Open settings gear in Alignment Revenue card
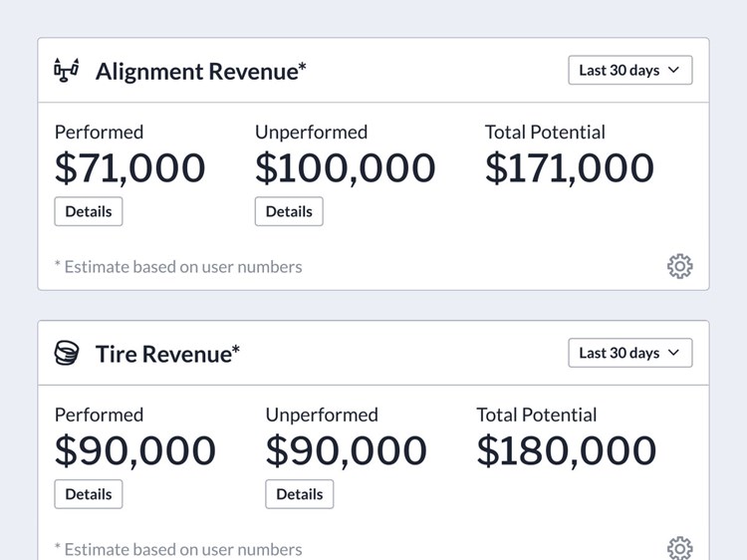 679,266
